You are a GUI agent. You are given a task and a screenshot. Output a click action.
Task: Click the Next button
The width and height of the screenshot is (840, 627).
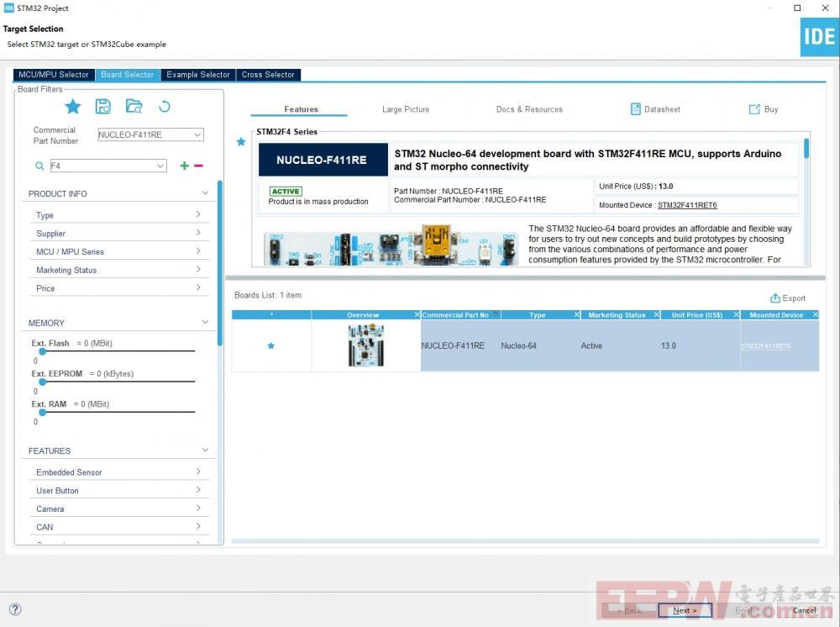(685, 610)
